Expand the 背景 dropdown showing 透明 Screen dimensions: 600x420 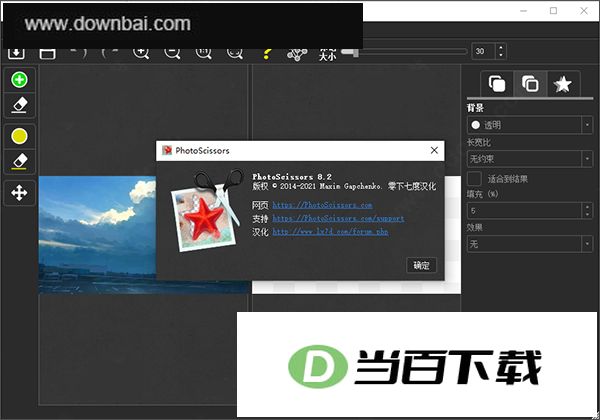(x=530, y=125)
